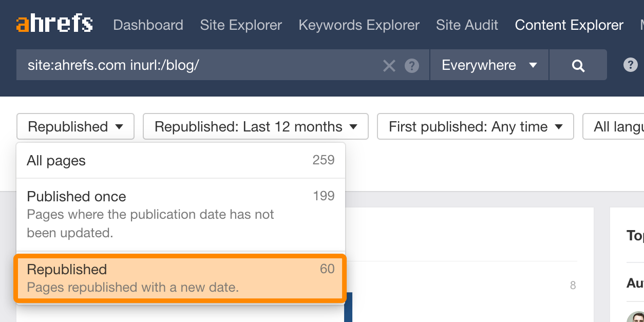This screenshot has height=322, width=644.
Task: Clear the search query with X icon
Action: click(x=389, y=65)
